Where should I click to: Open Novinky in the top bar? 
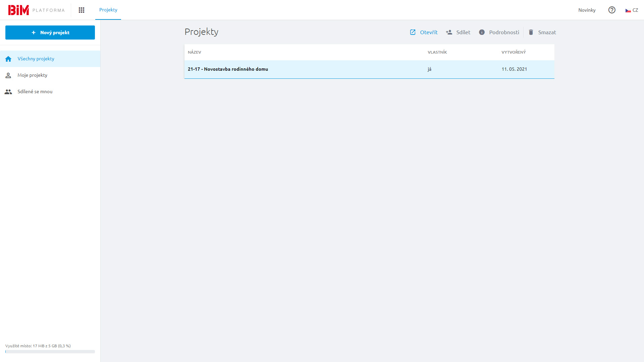pyautogui.click(x=587, y=10)
